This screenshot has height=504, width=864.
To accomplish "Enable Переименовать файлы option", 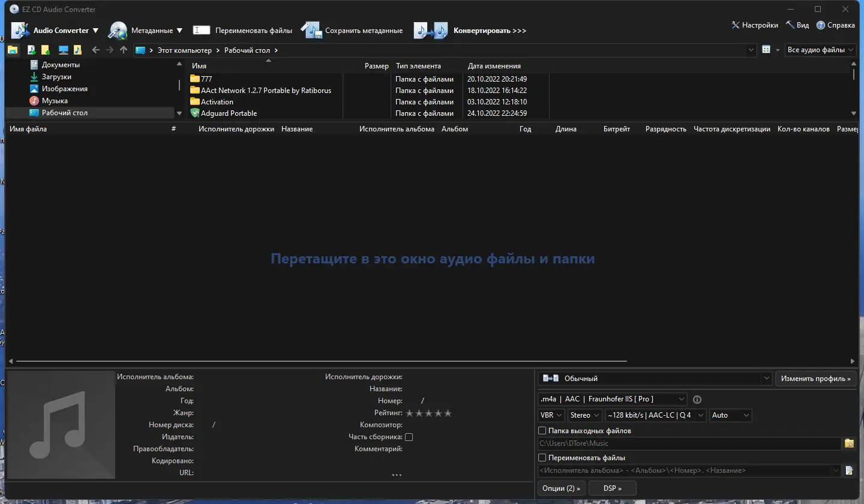I will pyautogui.click(x=542, y=457).
